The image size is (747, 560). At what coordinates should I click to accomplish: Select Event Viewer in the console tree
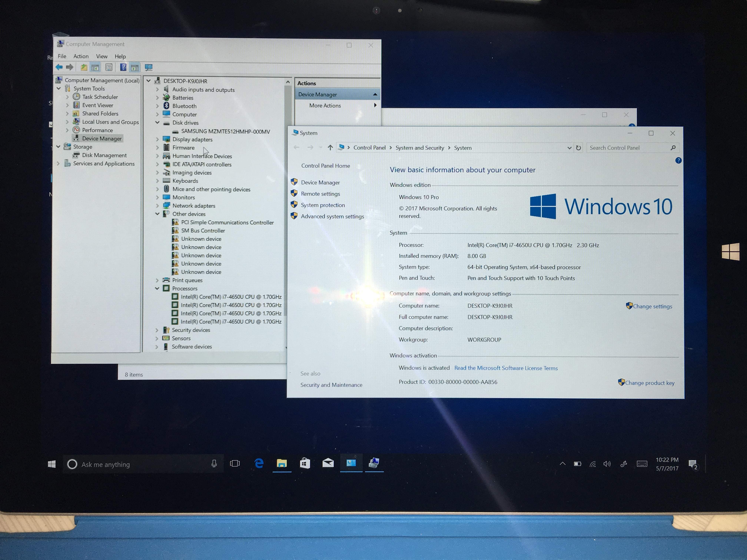tap(98, 105)
